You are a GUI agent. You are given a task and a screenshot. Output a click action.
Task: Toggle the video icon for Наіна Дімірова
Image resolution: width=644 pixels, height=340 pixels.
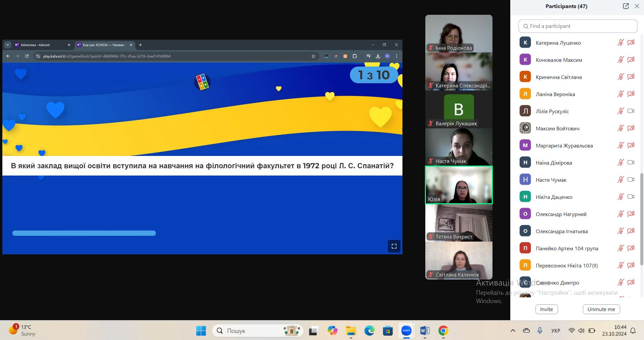[x=631, y=162]
